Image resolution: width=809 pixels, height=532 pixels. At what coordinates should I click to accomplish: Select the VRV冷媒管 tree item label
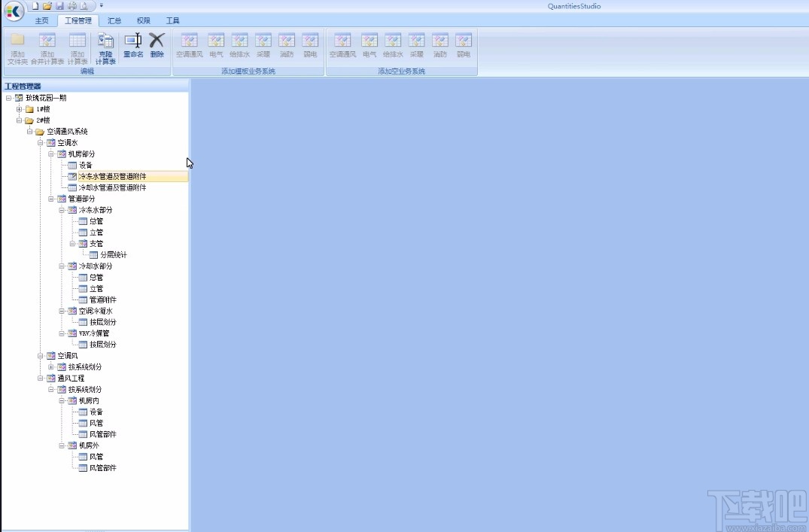[x=94, y=333]
